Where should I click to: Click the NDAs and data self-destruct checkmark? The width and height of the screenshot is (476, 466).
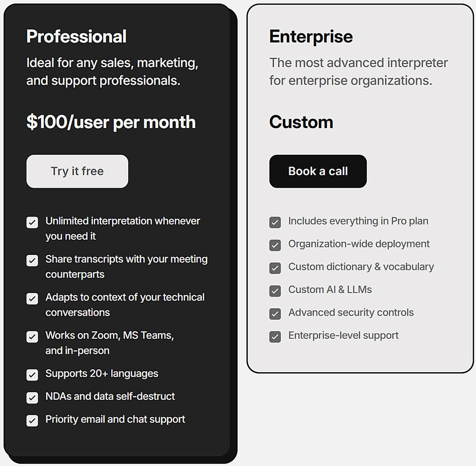click(x=32, y=398)
